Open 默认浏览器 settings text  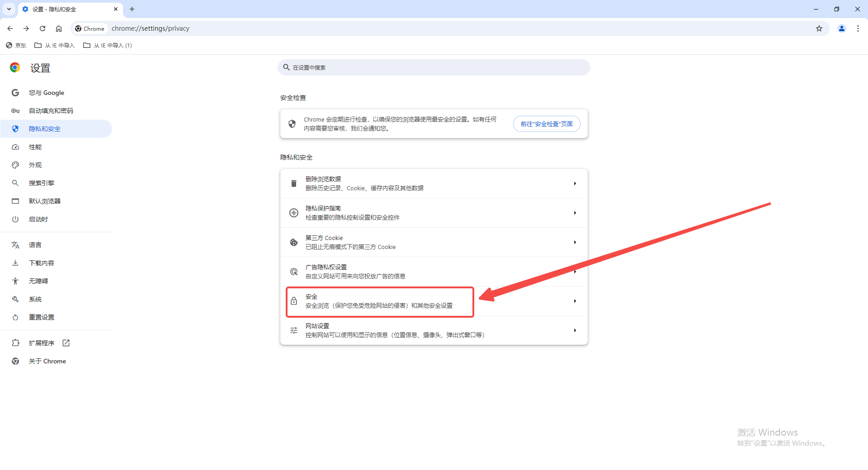pyautogui.click(x=45, y=201)
